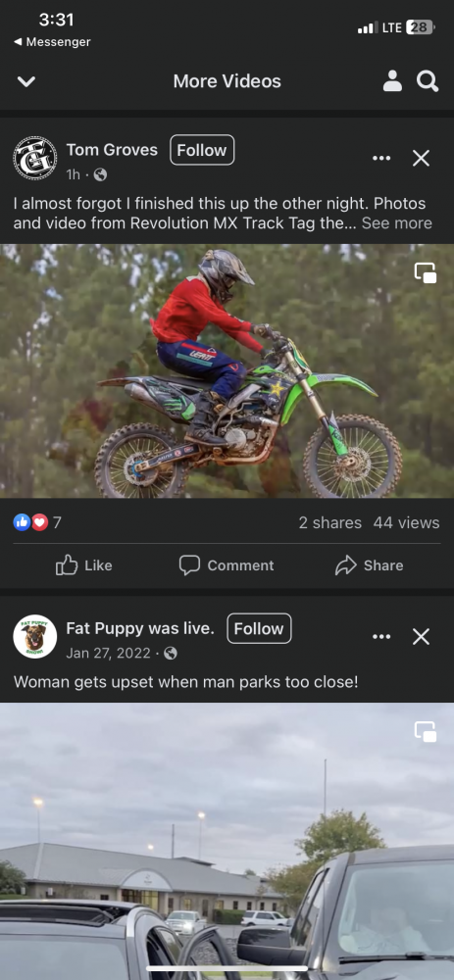454x980 pixels.
Task: Collapse More Videos with down chevron
Action: [26, 82]
